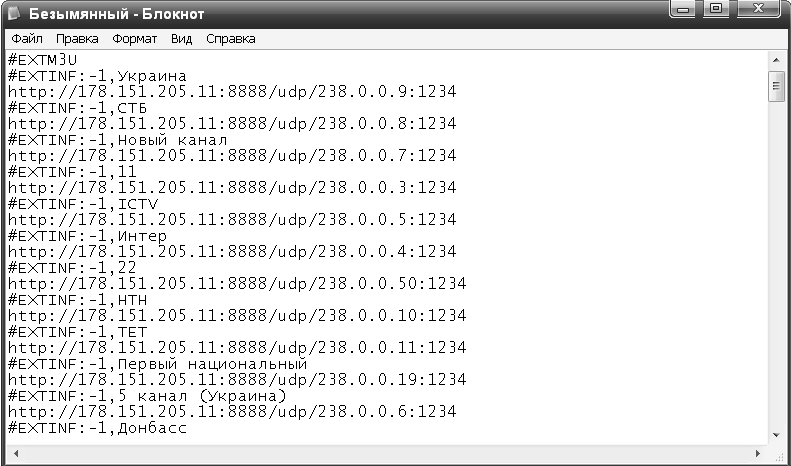Viewport: 791px width, 466px height.
Task: Open the Правка menu
Action: tap(77, 39)
